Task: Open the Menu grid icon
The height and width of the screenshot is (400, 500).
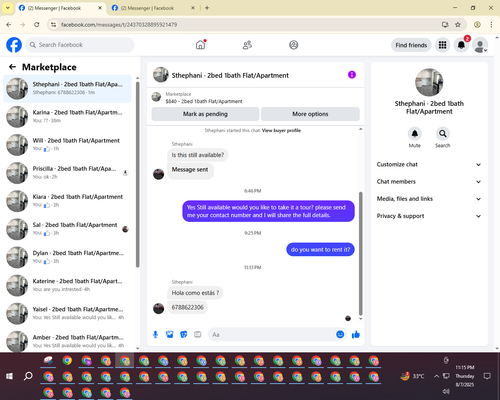Action: point(442,45)
